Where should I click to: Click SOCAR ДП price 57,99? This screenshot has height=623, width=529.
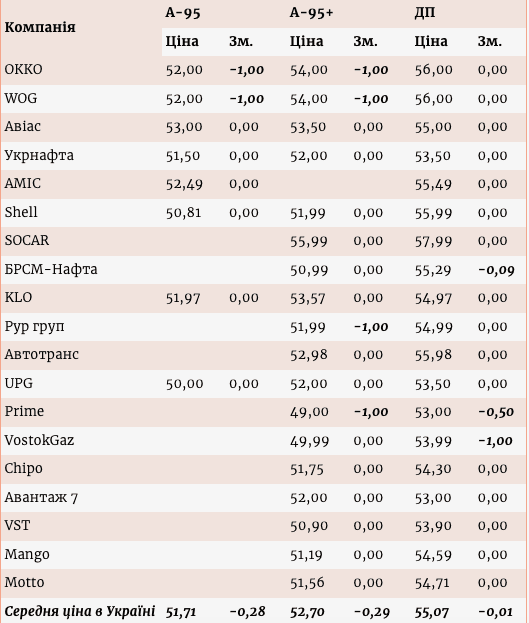433,241
